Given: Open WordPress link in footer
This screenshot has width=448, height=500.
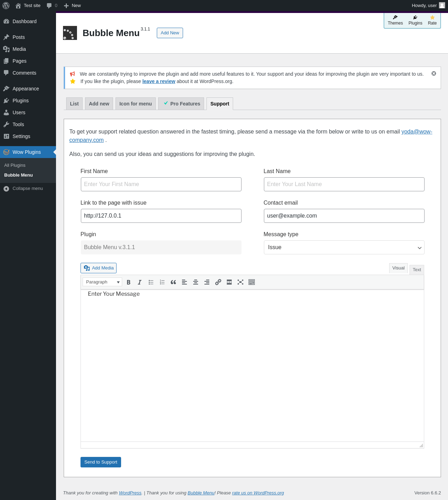Looking at the screenshot, I should (x=130, y=493).
